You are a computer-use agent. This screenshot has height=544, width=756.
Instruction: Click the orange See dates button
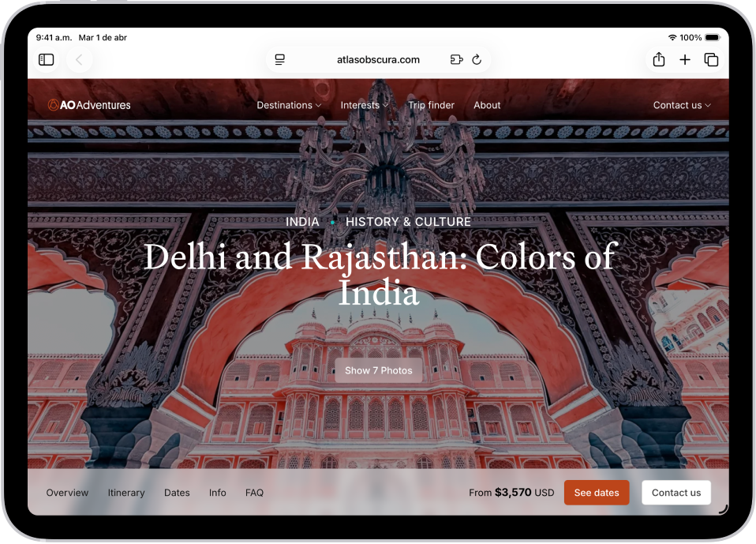pos(597,493)
